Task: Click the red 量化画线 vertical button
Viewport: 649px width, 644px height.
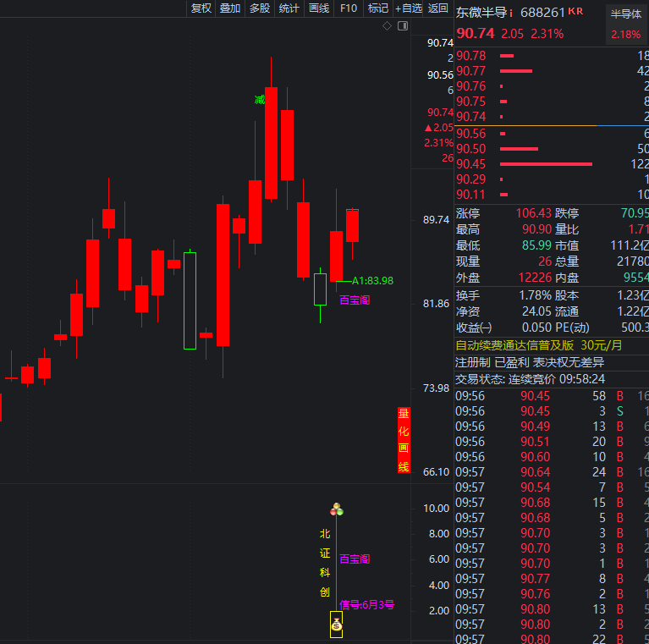Action: pyautogui.click(x=404, y=440)
